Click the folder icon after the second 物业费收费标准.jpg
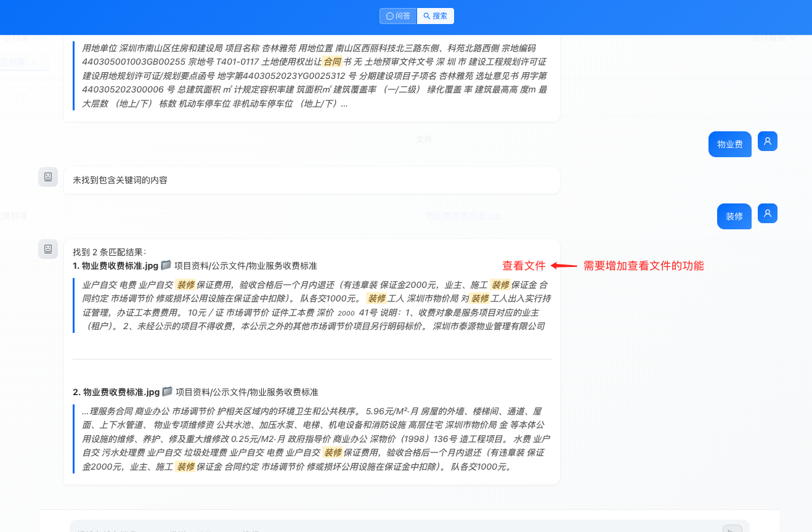This screenshot has height=532, width=812. click(x=166, y=391)
